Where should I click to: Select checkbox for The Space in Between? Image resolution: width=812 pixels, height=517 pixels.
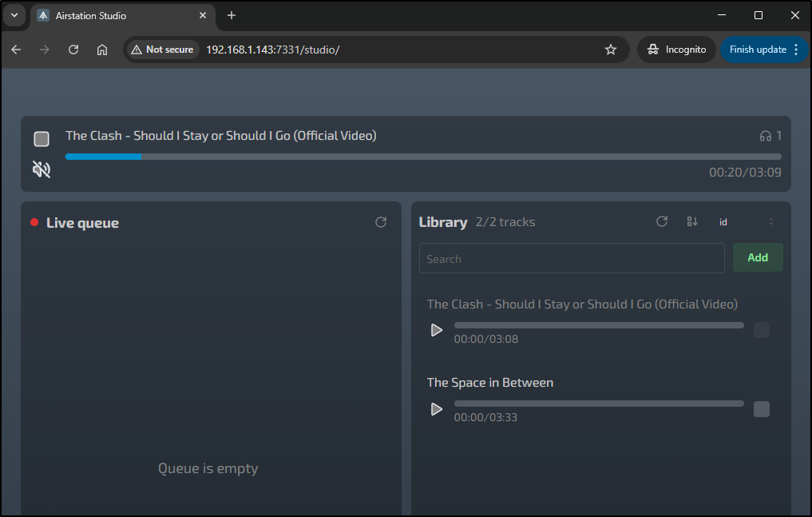pyautogui.click(x=761, y=409)
